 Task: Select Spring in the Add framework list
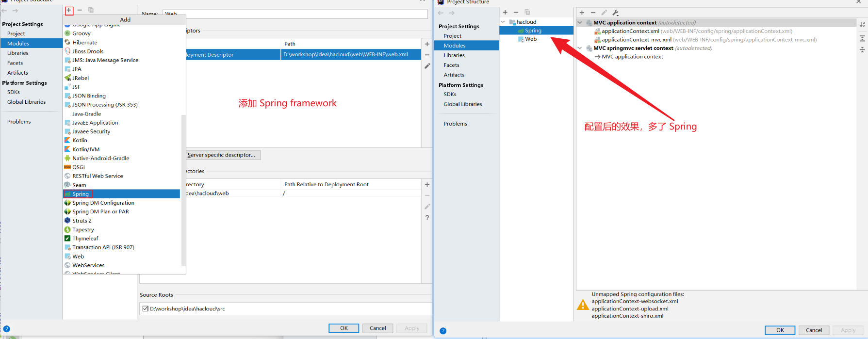tap(81, 194)
